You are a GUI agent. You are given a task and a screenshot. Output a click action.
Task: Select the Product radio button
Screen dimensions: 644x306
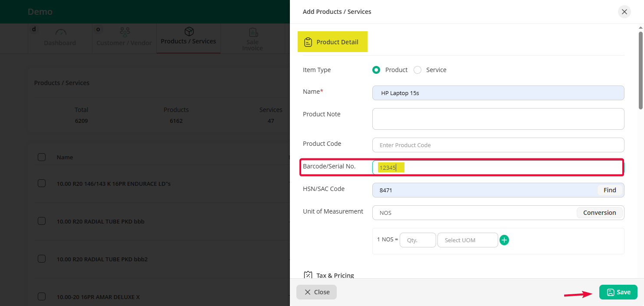(376, 70)
